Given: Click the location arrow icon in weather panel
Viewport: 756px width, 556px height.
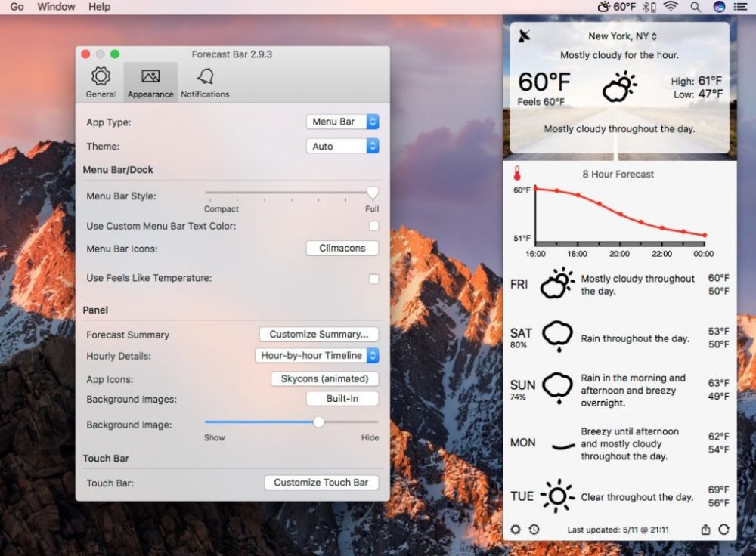Looking at the screenshot, I should coord(524,36).
